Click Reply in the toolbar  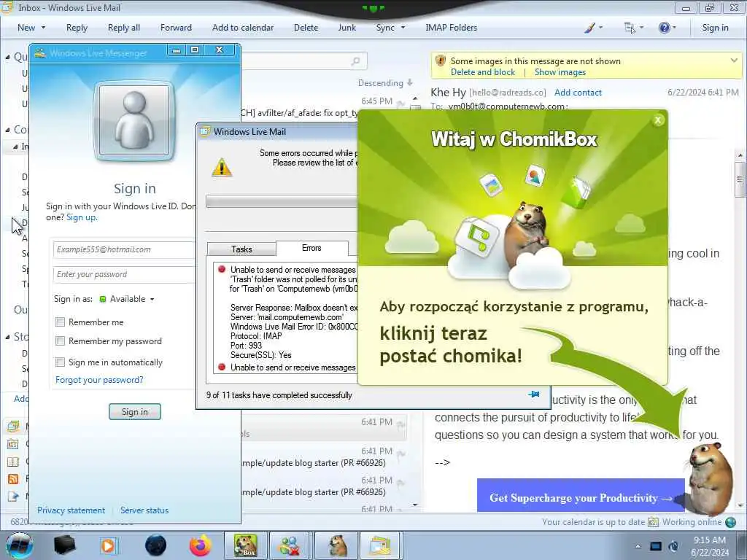pyautogui.click(x=77, y=28)
